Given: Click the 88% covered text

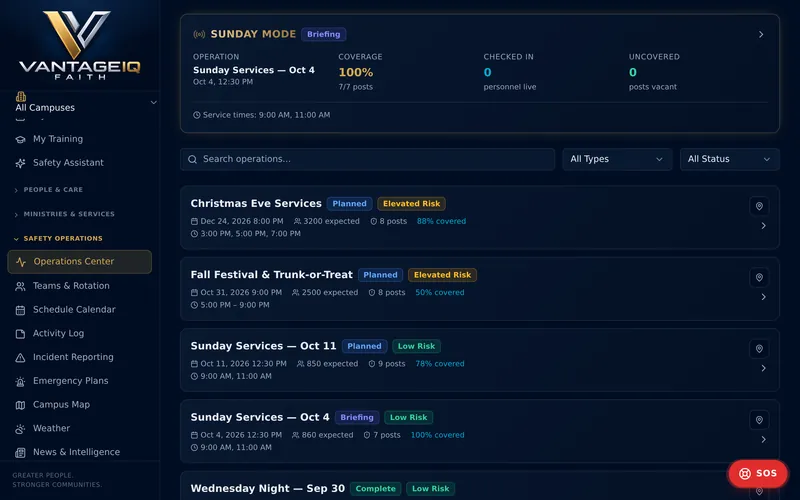Looking at the screenshot, I should [441, 221].
